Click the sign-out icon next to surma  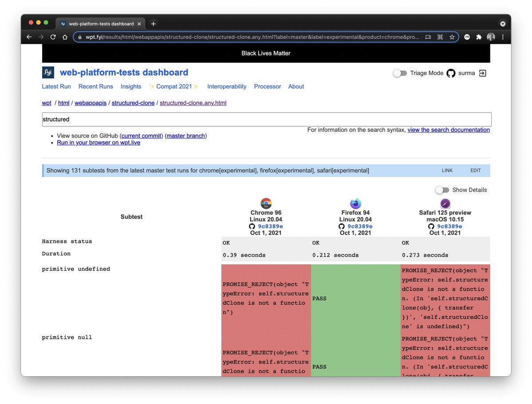tap(483, 73)
